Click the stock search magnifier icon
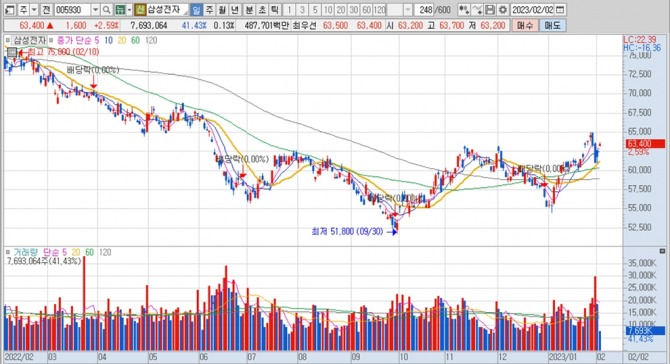This screenshot has width=670, height=364. click(x=107, y=9)
